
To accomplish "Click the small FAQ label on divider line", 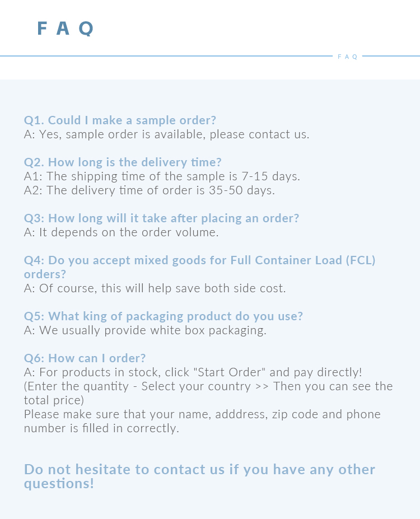I will pyautogui.click(x=347, y=57).
